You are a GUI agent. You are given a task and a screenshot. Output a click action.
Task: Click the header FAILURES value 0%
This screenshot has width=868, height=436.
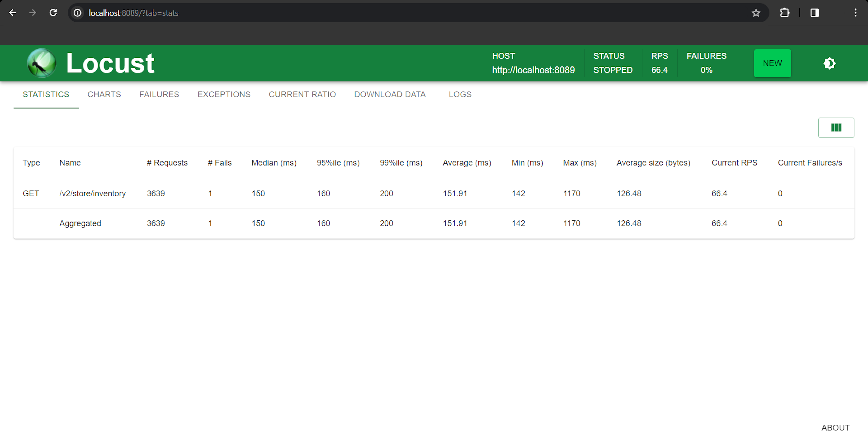tap(706, 70)
